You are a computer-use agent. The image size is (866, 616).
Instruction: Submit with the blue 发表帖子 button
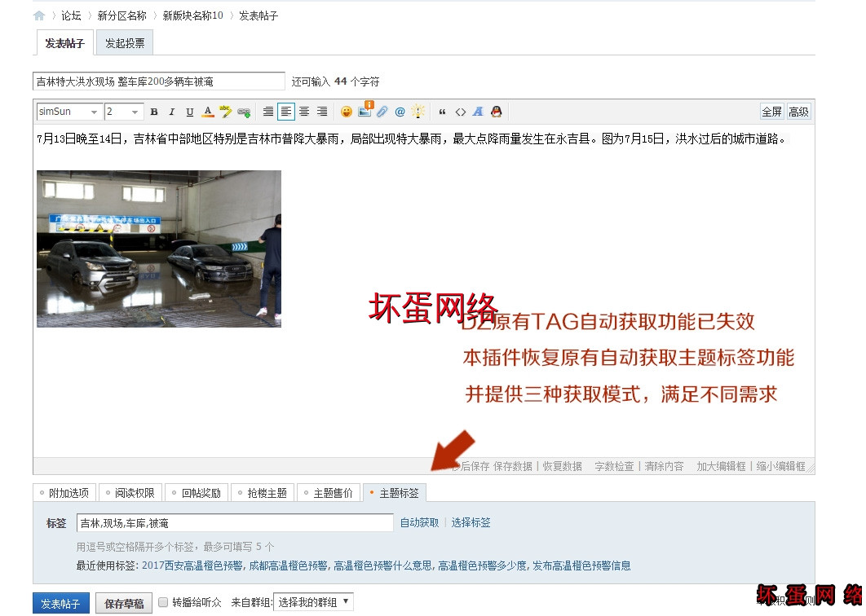pyautogui.click(x=61, y=603)
